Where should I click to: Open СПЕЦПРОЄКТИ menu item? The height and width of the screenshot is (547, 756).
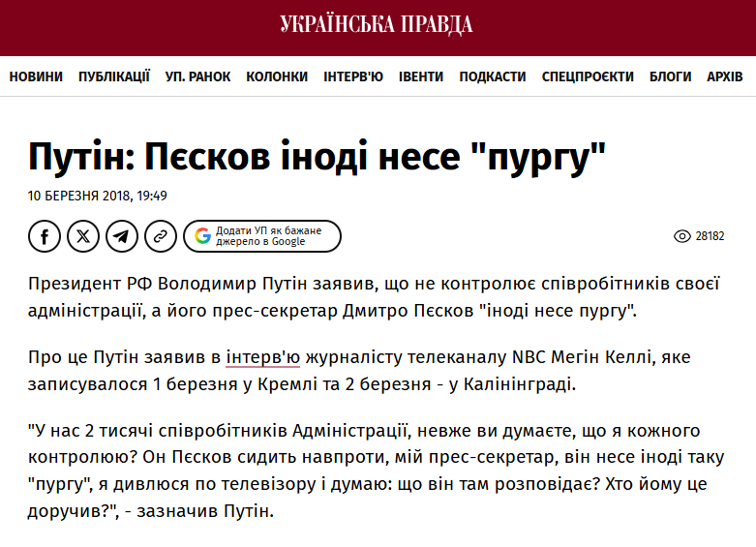588,76
